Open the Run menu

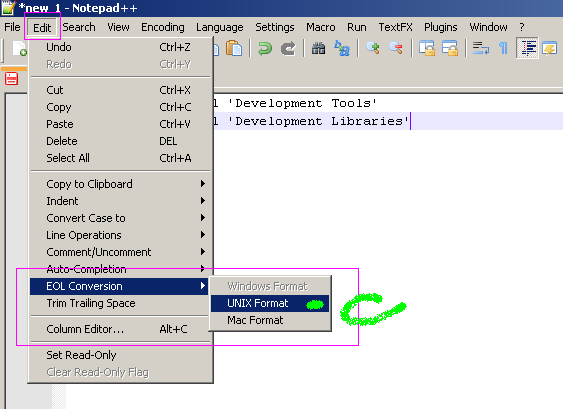point(357,27)
